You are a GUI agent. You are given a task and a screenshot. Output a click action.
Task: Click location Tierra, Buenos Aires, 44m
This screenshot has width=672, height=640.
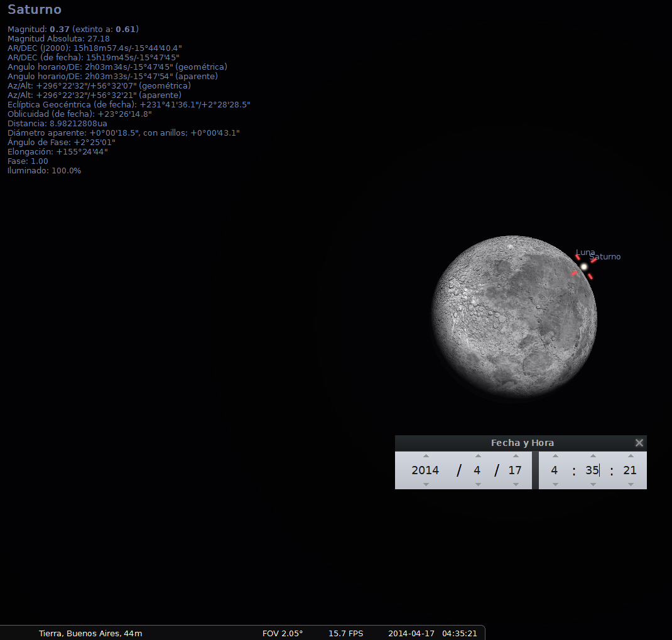[x=90, y=634]
